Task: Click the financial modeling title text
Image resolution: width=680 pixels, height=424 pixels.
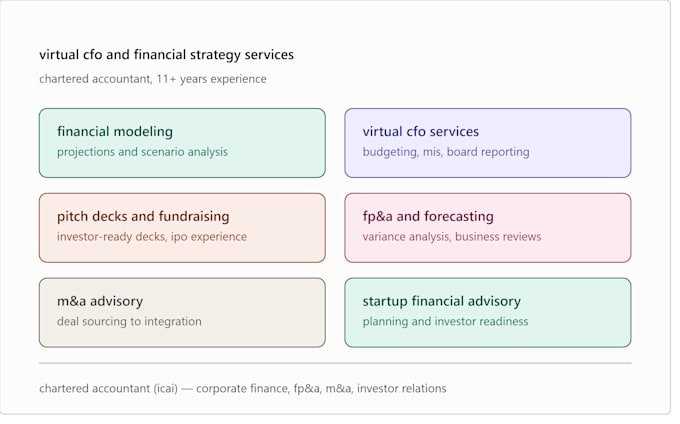Action: pos(116,133)
